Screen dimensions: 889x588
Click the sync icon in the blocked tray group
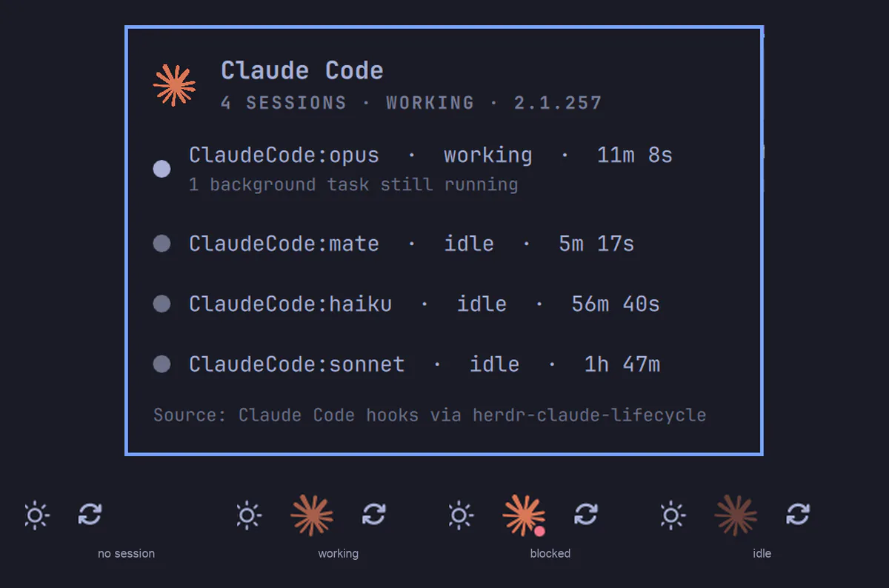pos(586,514)
